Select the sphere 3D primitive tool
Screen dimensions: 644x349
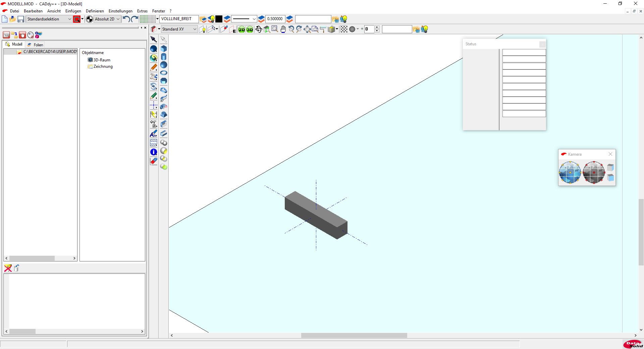coord(164,65)
